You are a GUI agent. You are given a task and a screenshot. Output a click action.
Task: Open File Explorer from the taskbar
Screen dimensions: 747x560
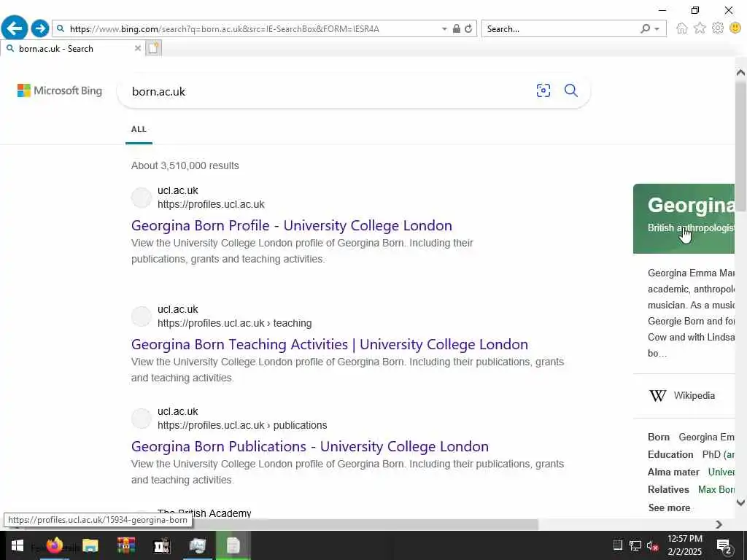(90, 545)
